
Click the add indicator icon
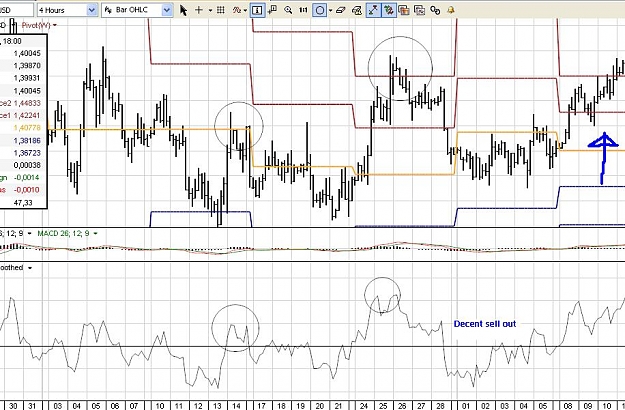[x=237, y=10]
